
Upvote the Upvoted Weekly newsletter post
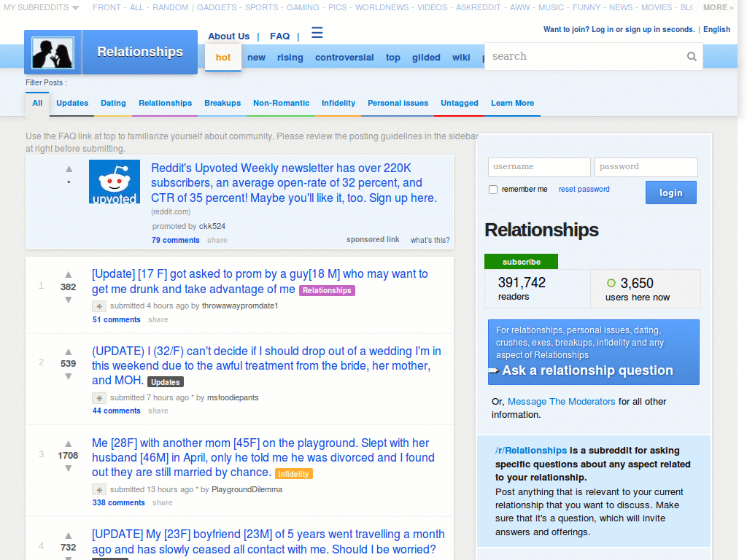(69, 169)
